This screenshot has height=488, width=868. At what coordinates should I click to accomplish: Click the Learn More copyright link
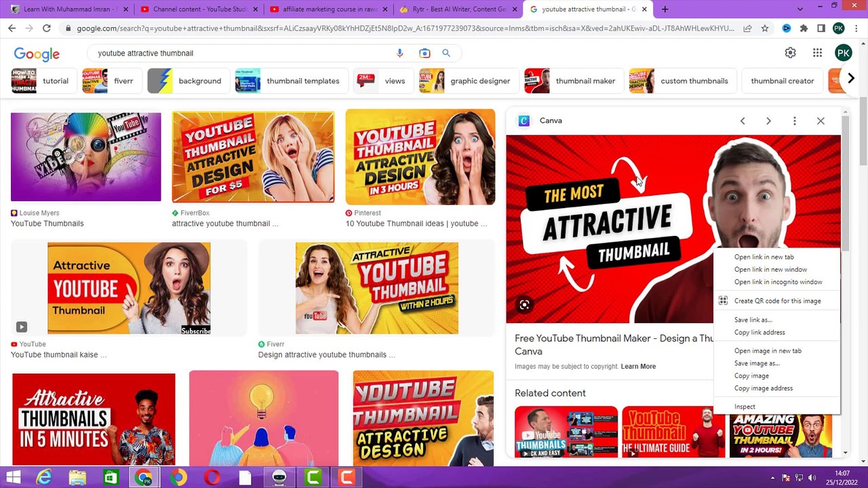tap(638, 367)
